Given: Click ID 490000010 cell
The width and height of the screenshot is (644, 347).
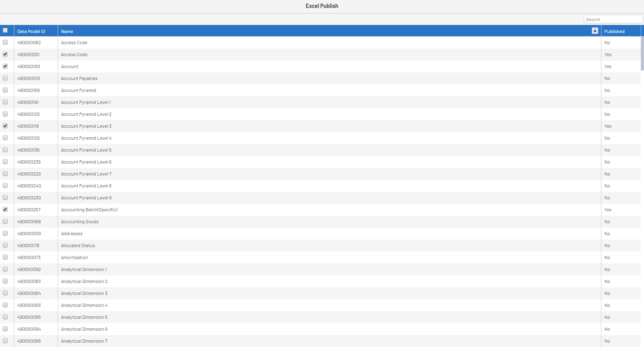Looking at the screenshot, I should click(x=29, y=78).
